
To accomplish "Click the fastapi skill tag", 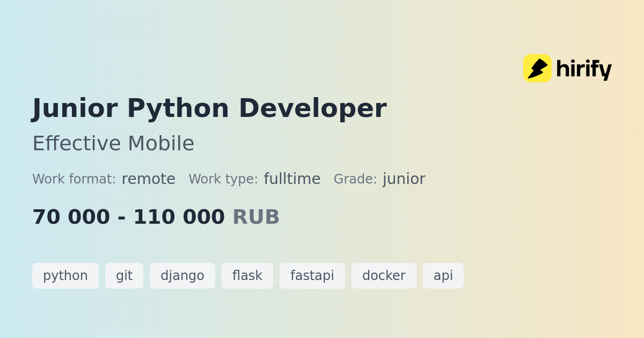I will coord(312,276).
